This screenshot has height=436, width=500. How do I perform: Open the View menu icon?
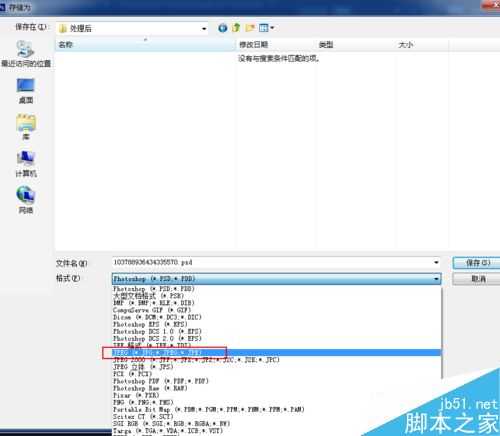(266, 28)
